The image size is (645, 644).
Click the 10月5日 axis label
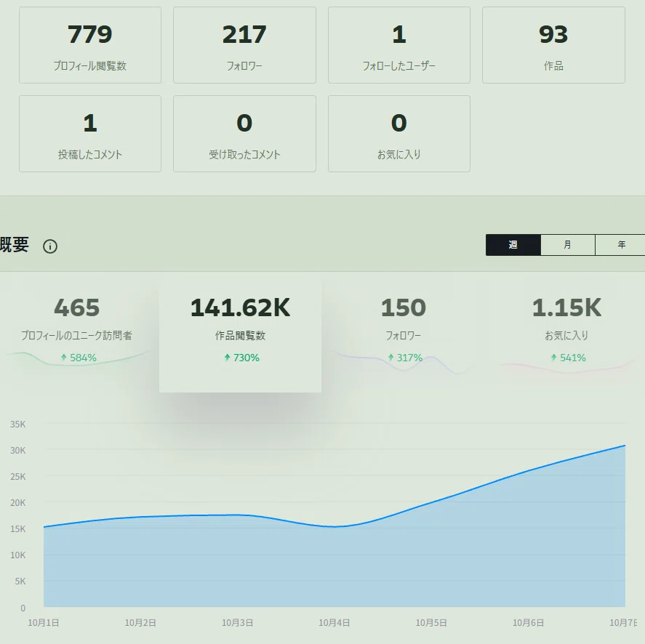(431, 623)
